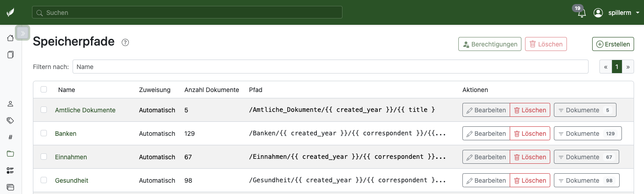Viewport: 644px width, 194px height.
Task: Click Bearbeiten for Gesundheit
Action: tap(486, 180)
